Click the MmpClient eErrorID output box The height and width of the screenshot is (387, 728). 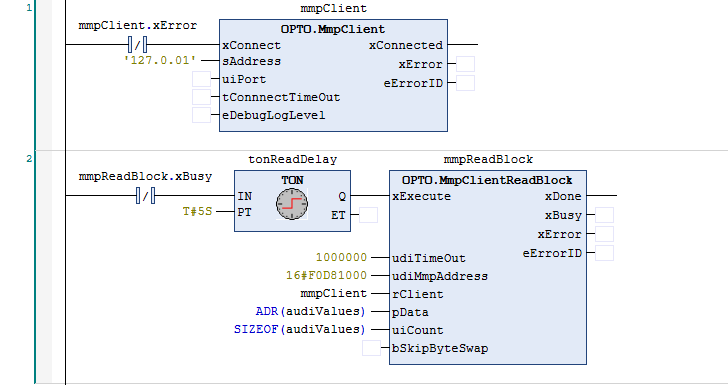(x=465, y=83)
